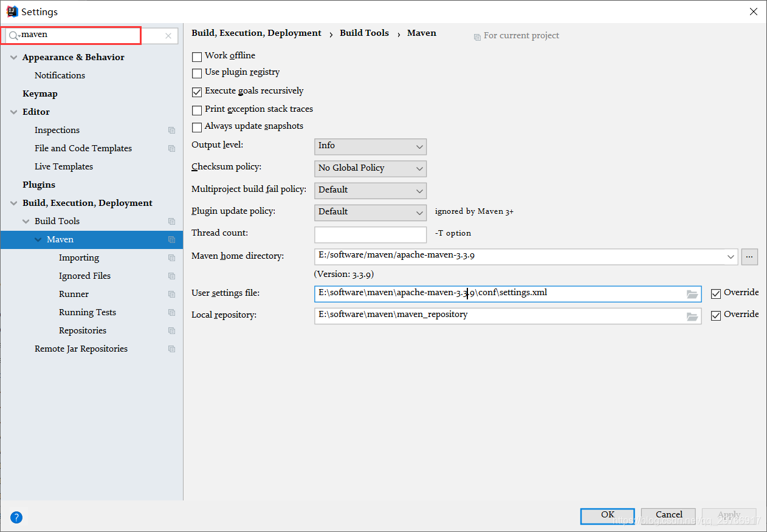Click the project-level icon next to Runner
The height and width of the screenshot is (532, 767).
point(171,294)
